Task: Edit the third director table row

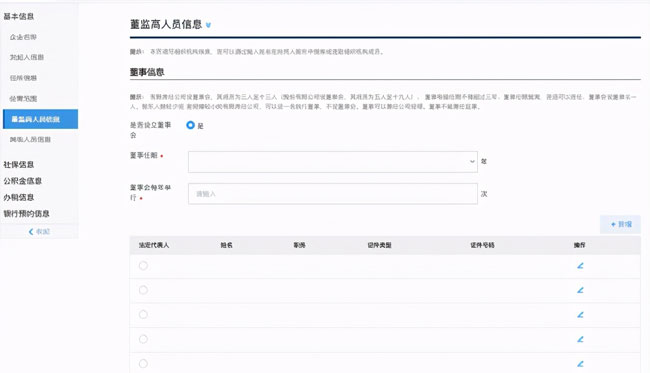Action: coord(580,315)
